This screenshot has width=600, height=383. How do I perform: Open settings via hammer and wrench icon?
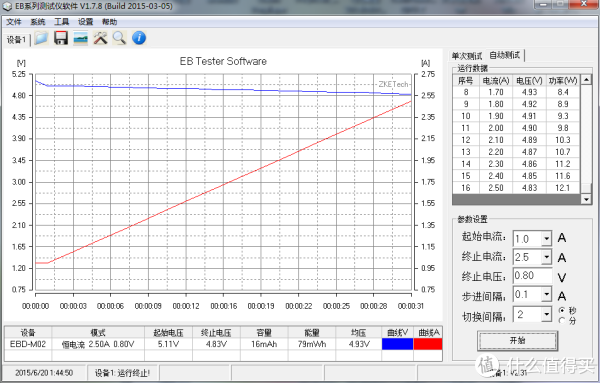tap(100, 38)
